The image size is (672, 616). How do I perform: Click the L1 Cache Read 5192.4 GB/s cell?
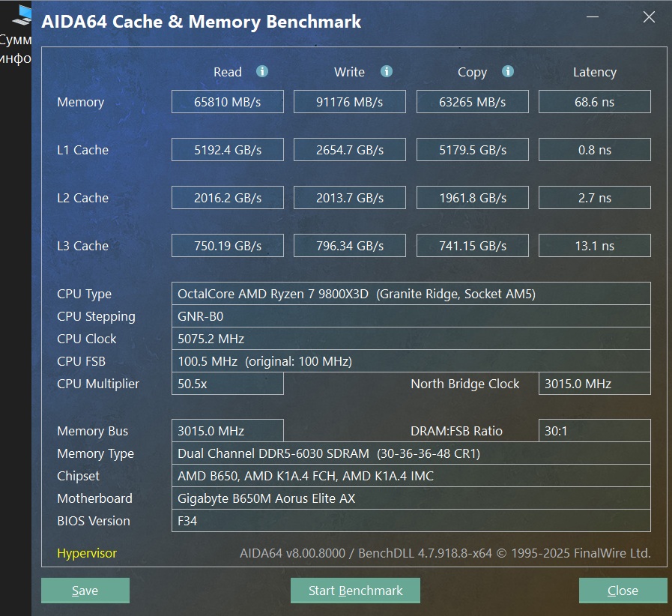[x=228, y=150]
